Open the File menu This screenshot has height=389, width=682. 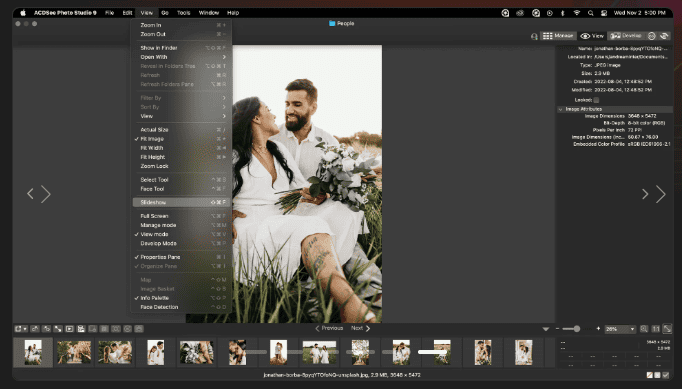pos(110,13)
